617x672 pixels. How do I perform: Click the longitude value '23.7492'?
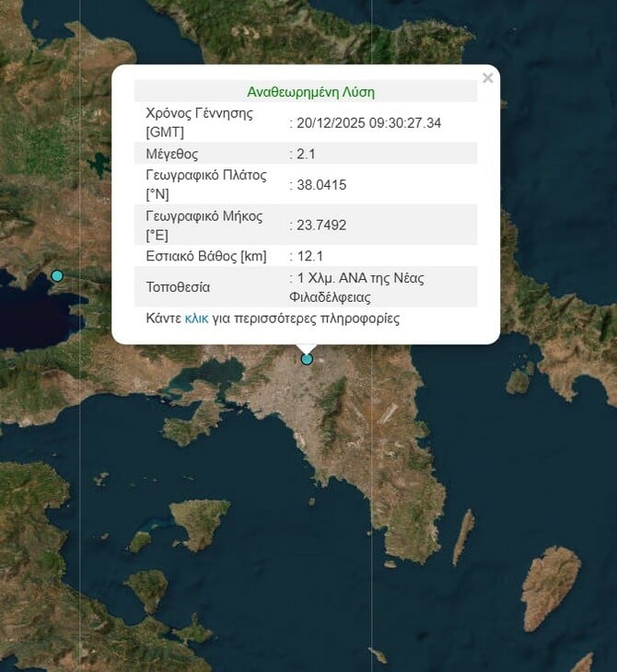321,225
